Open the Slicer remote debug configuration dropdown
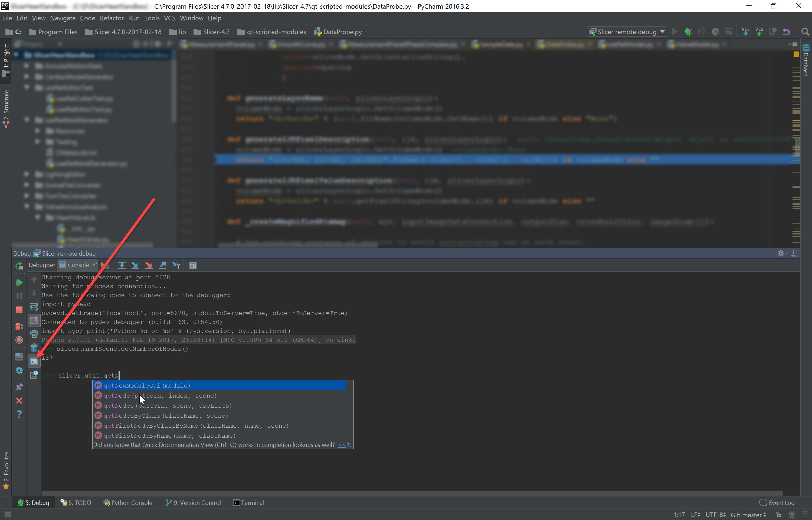 click(627, 32)
